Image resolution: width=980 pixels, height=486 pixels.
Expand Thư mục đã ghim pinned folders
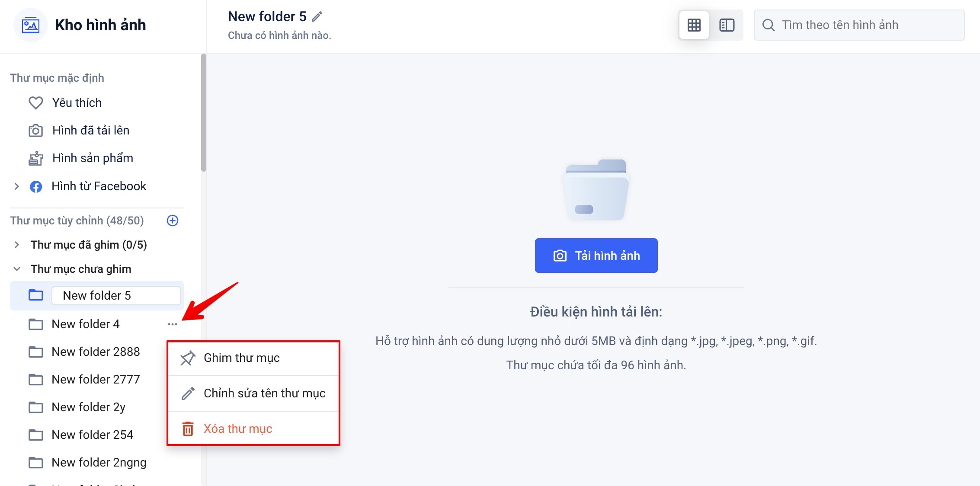click(17, 245)
